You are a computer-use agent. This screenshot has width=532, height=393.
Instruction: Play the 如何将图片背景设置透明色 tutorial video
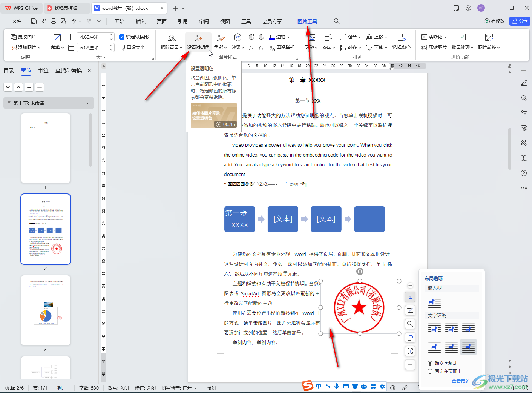(x=214, y=115)
